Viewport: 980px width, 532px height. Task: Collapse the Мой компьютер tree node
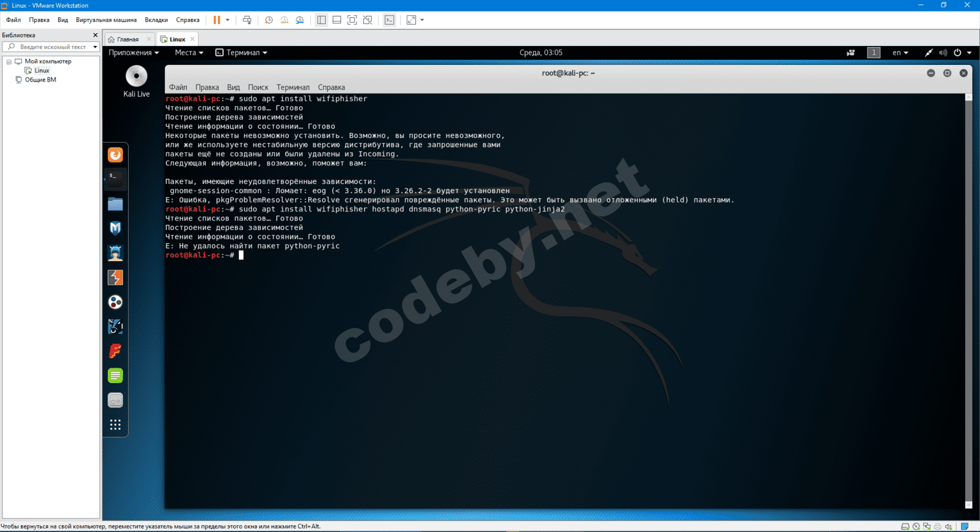[9, 61]
